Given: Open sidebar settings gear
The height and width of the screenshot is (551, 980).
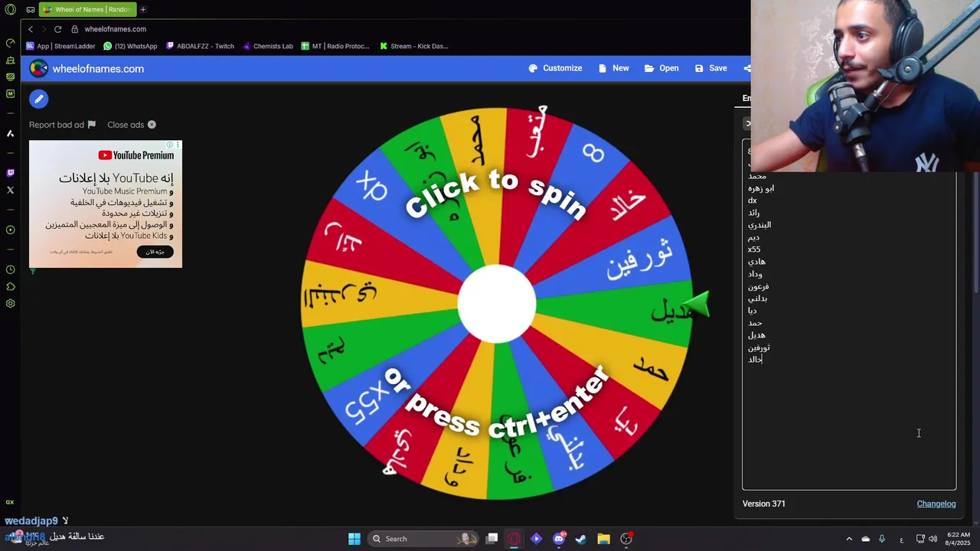Looking at the screenshot, I should tap(10, 303).
